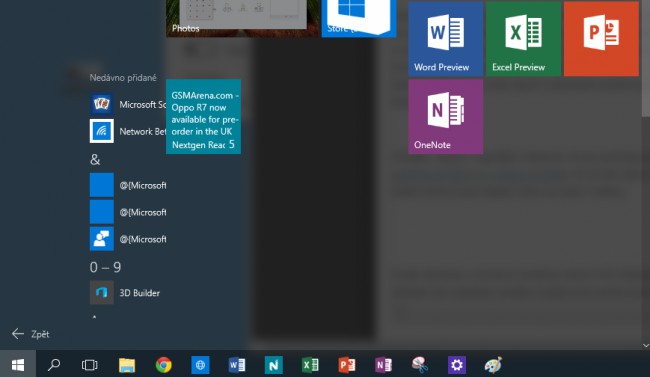Open the Snipping Tool taskbar icon
This screenshot has height=377, width=650.
[420, 365]
